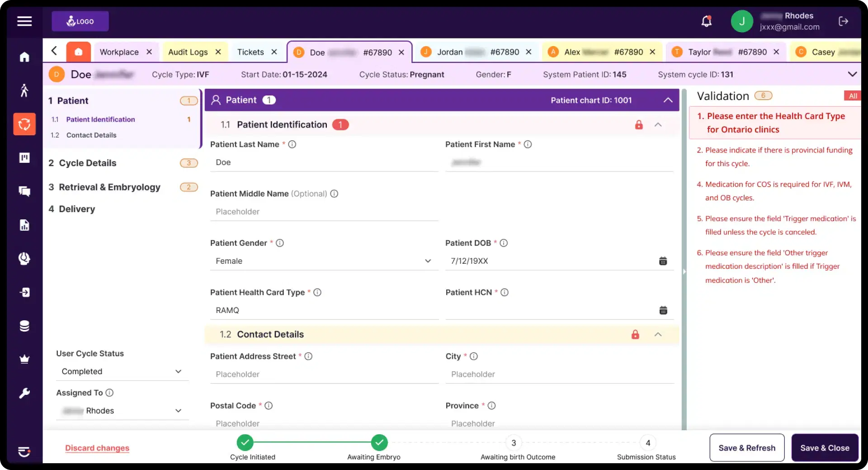The image size is (868, 470).
Task: Open the chat messages icon in sidebar
Action: pos(24,191)
